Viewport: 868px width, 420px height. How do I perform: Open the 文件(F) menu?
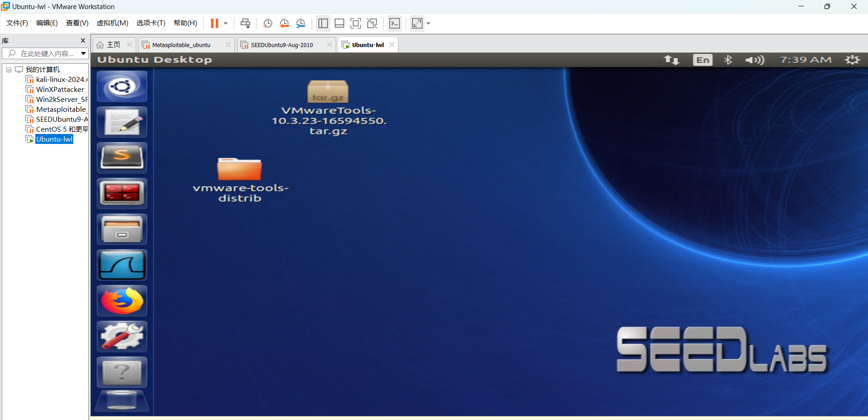[x=17, y=23]
